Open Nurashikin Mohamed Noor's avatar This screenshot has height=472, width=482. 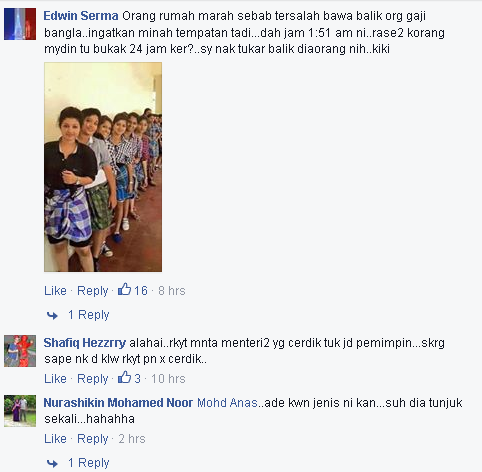click(20, 411)
